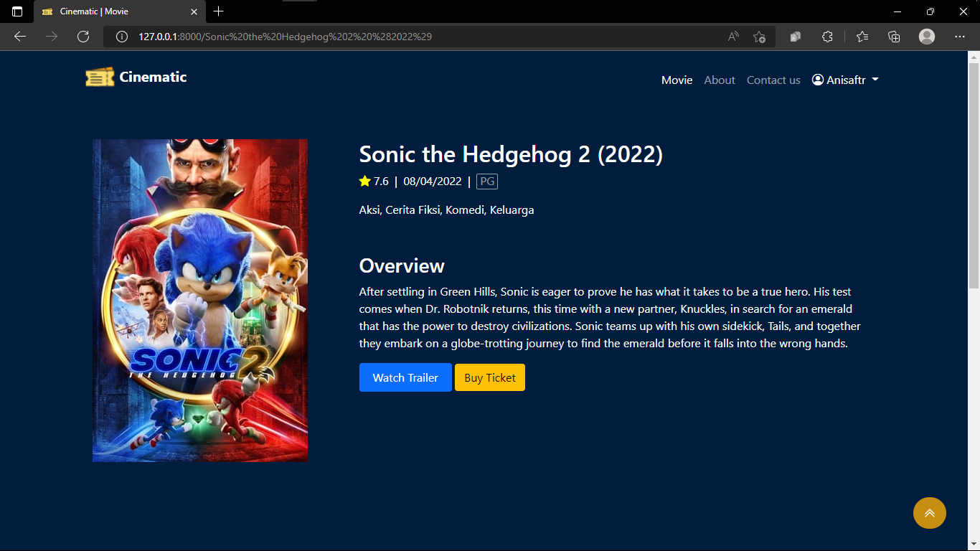Viewport: 980px width, 551px height.
Task: Click the scroll-to-top chevron button
Action: [x=930, y=513]
